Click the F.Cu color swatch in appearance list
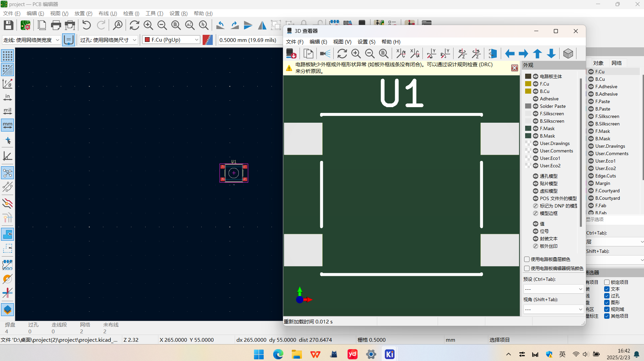This screenshot has height=361, width=644. click(x=528, y=84)
